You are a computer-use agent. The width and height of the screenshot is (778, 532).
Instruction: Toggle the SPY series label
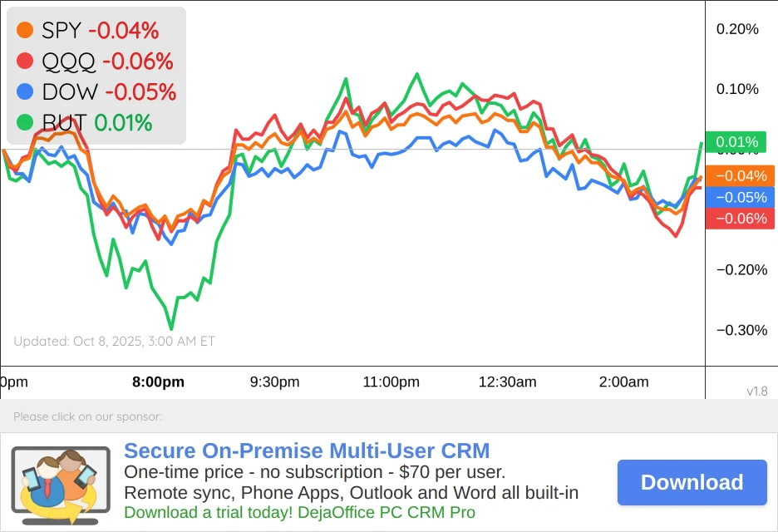click(x=62, y=31)
